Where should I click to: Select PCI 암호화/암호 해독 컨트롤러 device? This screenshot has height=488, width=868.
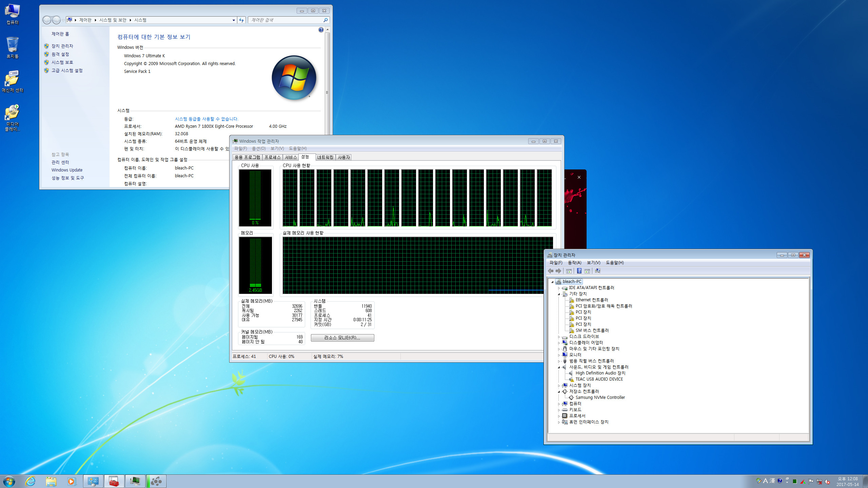604,306
